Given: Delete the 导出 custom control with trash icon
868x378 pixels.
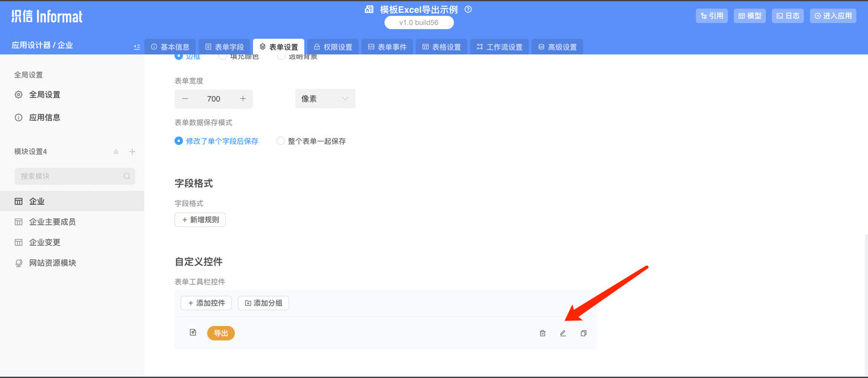Looking at the screenshot, I should click(541, 333).
